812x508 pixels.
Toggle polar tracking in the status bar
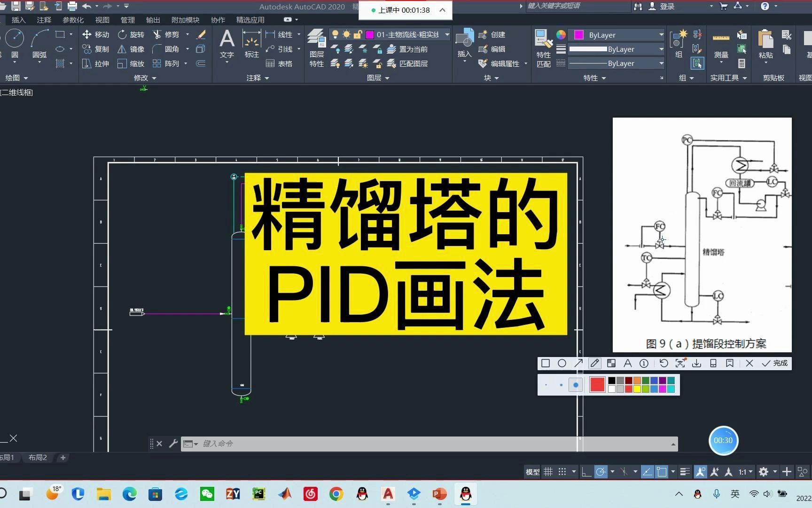(x=602, y=472)
